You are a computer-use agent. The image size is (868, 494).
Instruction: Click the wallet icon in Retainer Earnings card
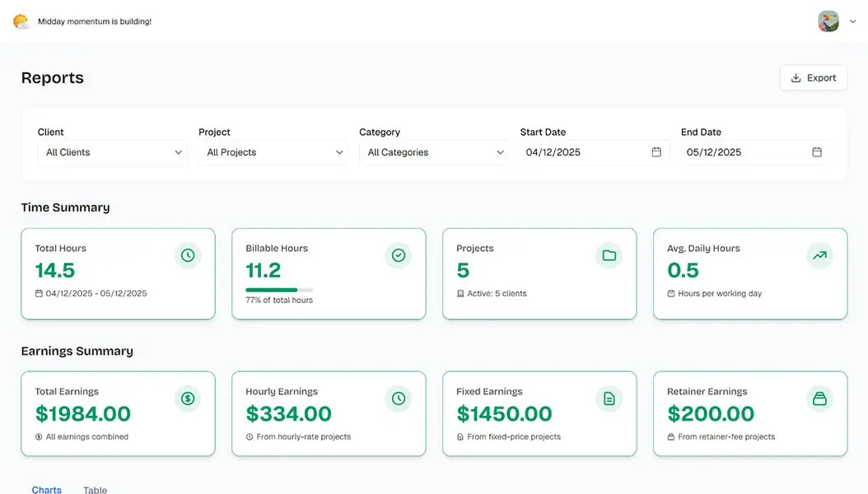[x=819, y=398]
